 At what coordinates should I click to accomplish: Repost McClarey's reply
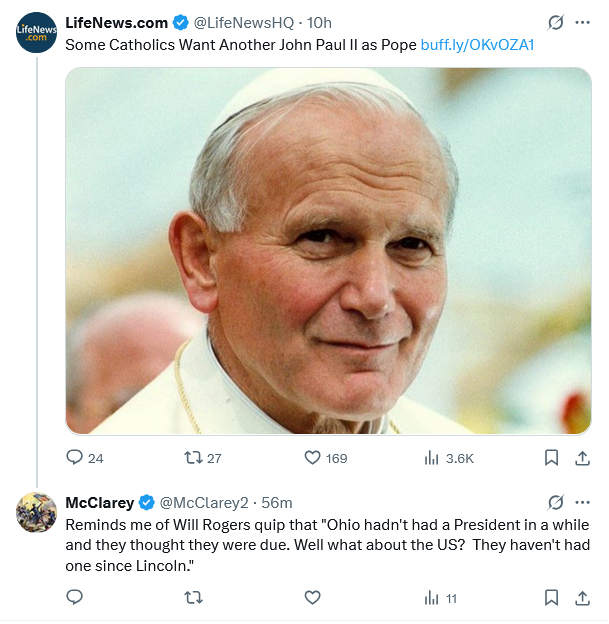point(194,597)
